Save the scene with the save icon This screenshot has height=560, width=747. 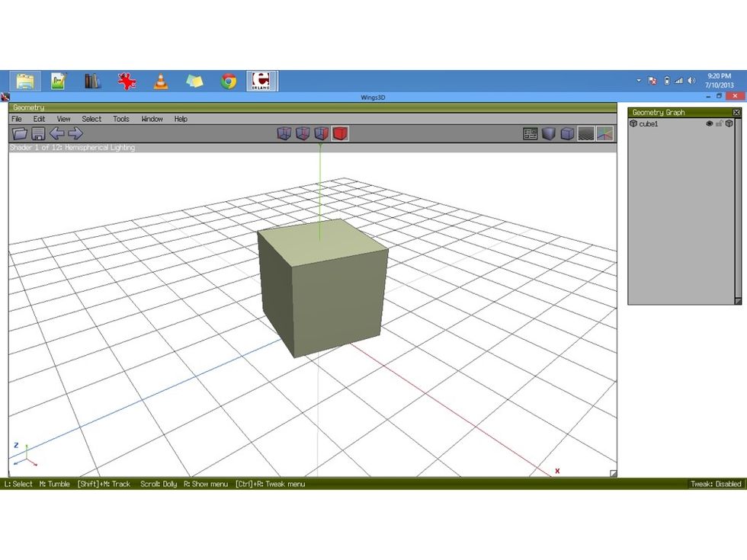(x=37, y=133)
